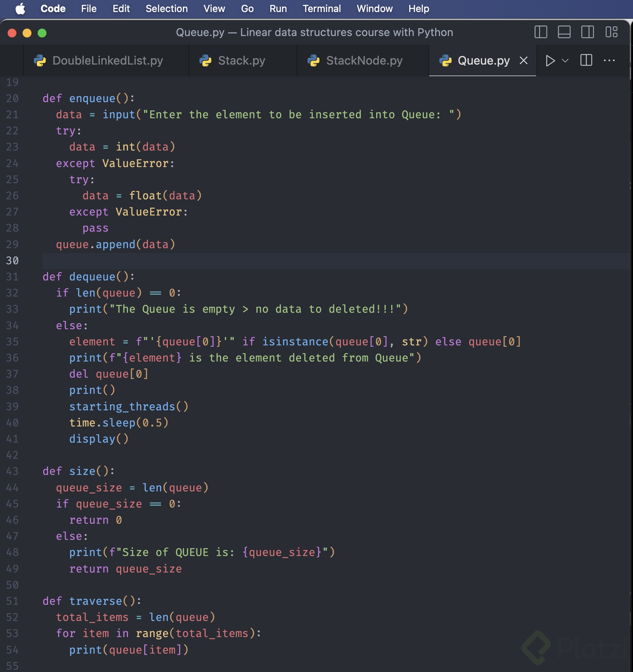The width and height of the screenshot is (633, 672).
Task: Toggle primary side bar layout icon
Action: pos(541,32)
